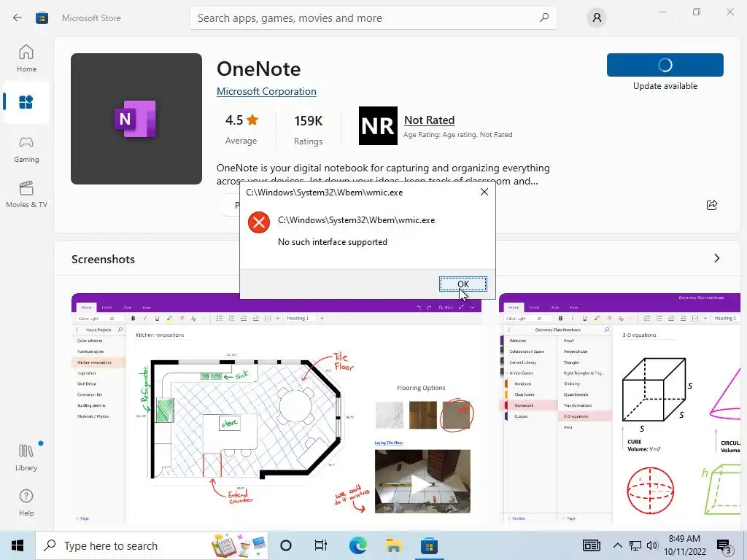This screenshot has width=747, height=560.
Task: Open the geometry notebook screenshot thumbnail
Action: pos(619,408)
